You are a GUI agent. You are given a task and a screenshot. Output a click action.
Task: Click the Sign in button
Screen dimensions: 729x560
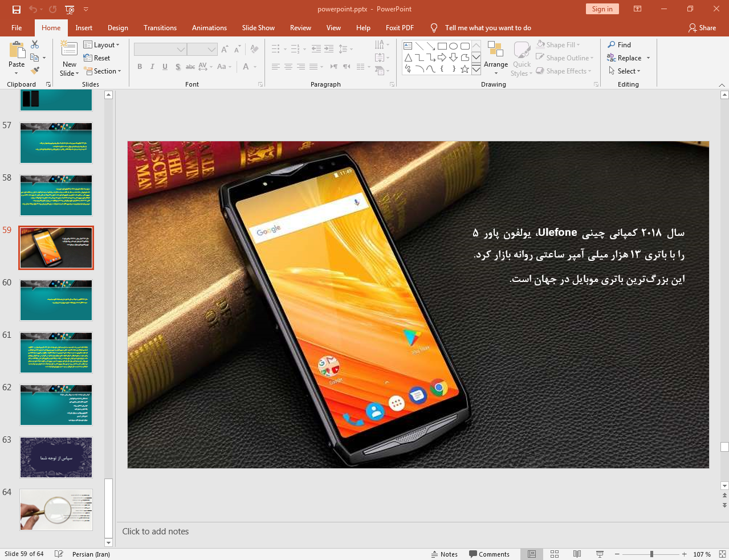602,9
